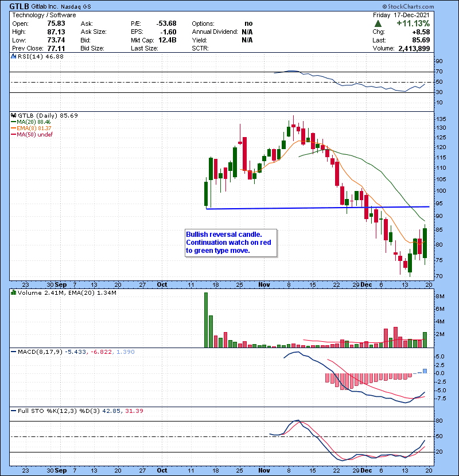Click the Friday 17-Dec-2021 date label

click(x=401, y=15)
